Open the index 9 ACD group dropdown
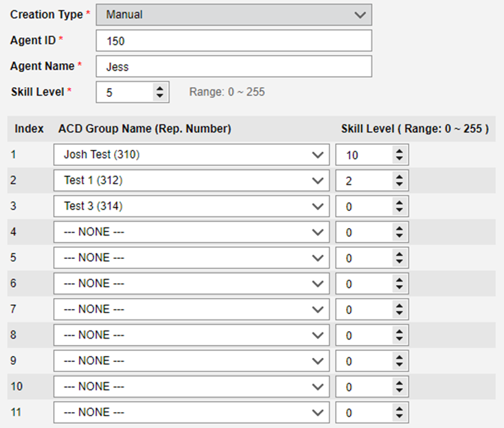The width and height of the screenshot is (504, 428). [191, 361]
